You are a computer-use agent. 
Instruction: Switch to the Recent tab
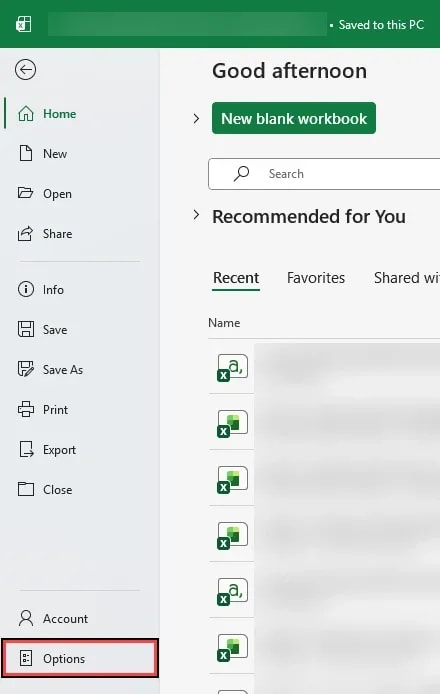click(236, 278)
